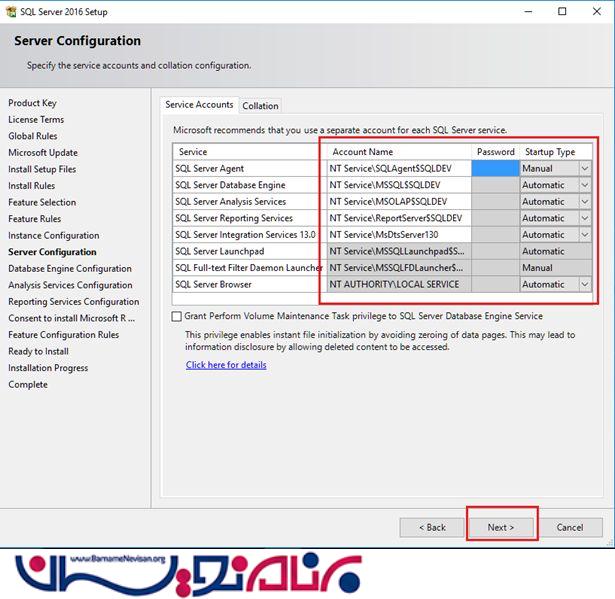This screenshot has width=615, height=599.
Task: Open Reporting Services startup type dropdown
Action: (584, 218)
